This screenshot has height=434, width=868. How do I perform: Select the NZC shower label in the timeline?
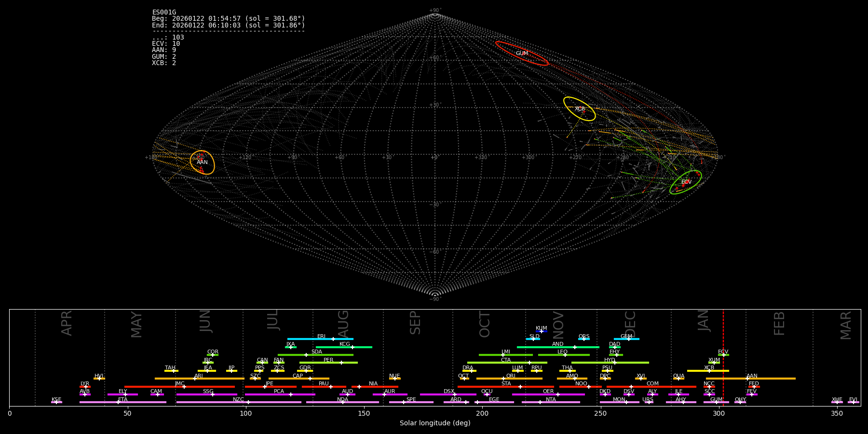238,400
